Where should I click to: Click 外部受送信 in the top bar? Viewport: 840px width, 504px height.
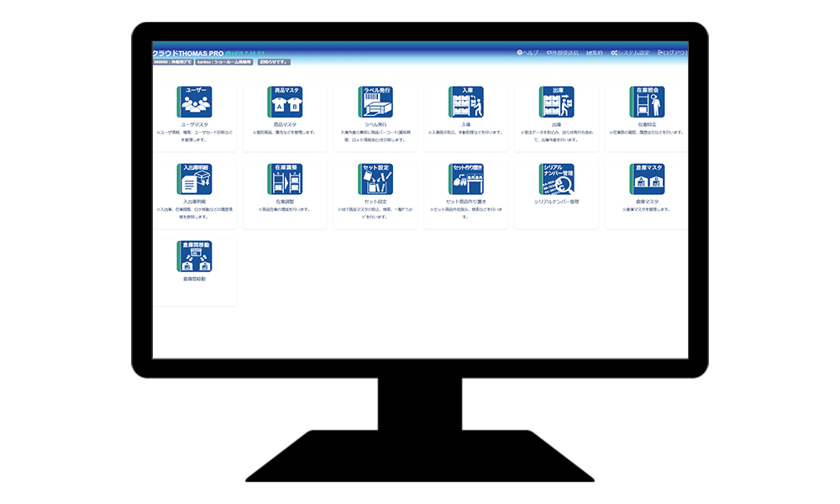tap(563, 53)
